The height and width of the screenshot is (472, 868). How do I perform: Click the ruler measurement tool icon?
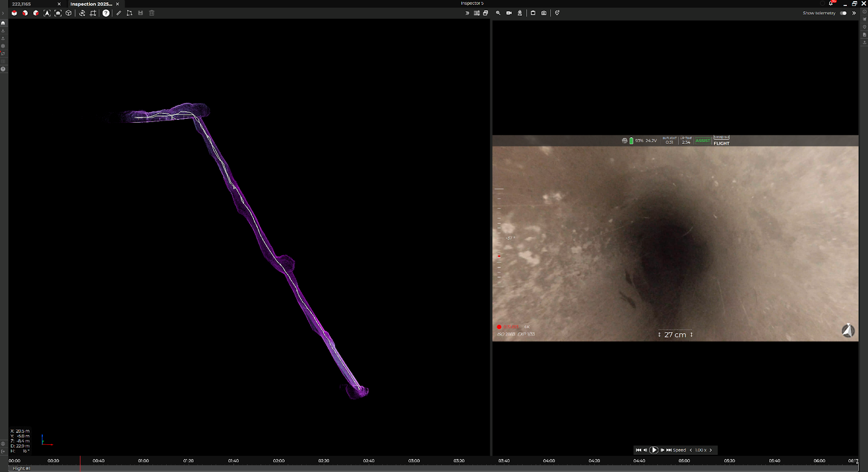pos(119,13)
